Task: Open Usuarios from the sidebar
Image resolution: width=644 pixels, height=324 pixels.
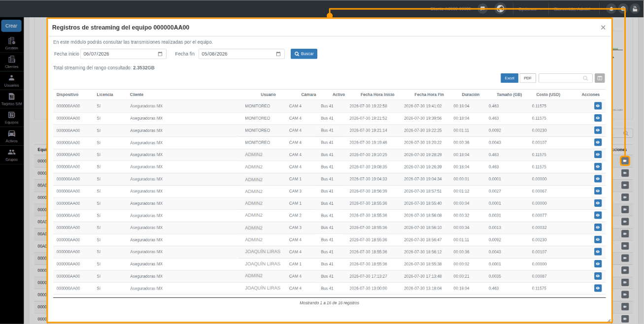Action: click(11, 81)
